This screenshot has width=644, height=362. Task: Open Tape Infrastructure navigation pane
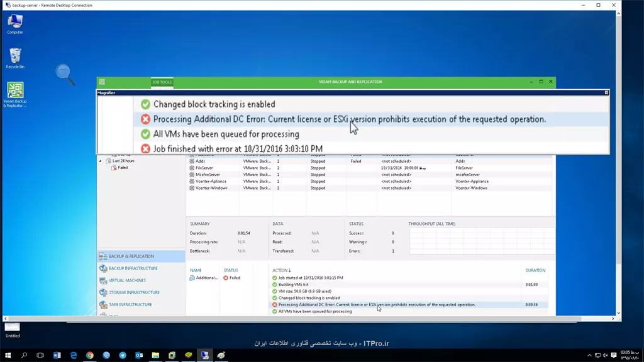point(142,305)
